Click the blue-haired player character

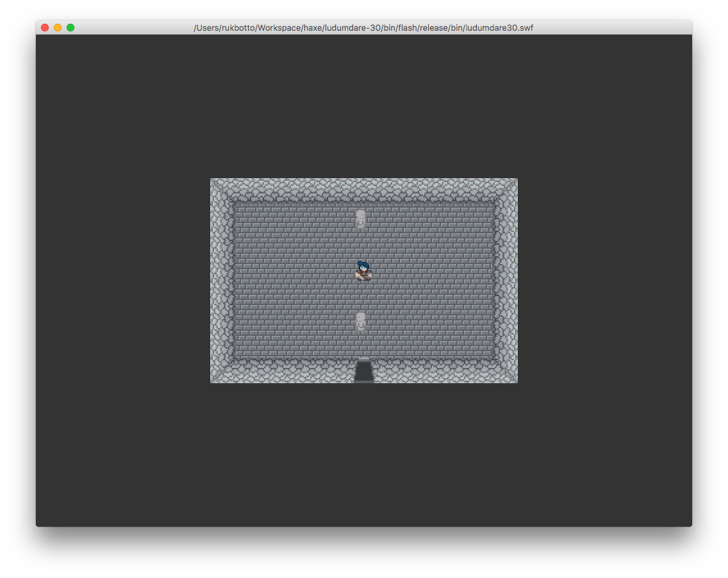(x=363, y=271)
